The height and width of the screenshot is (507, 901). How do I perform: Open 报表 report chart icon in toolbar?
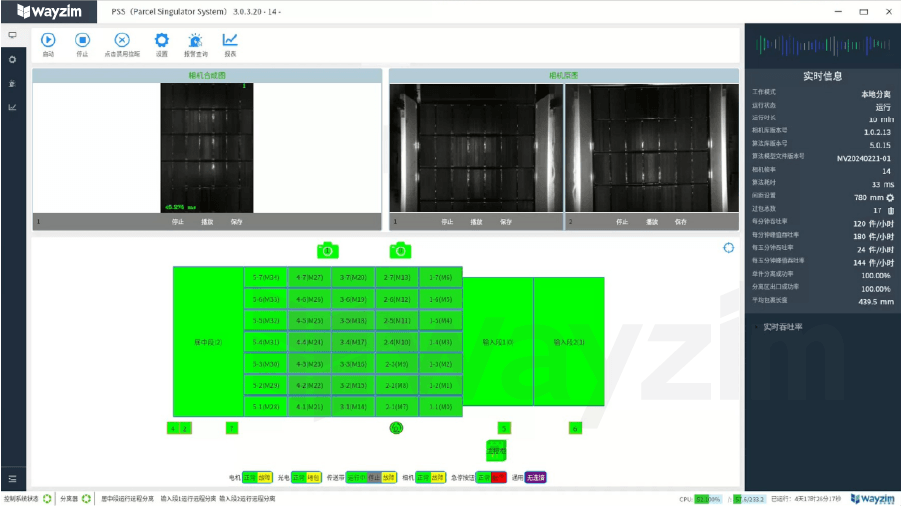click(x=230, y=40)
